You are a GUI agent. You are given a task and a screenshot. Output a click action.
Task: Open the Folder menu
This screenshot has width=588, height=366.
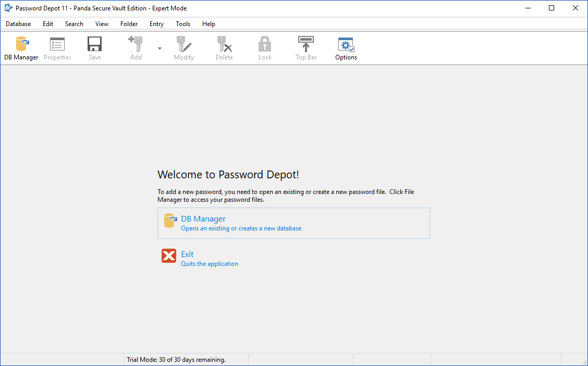[129, 24]
